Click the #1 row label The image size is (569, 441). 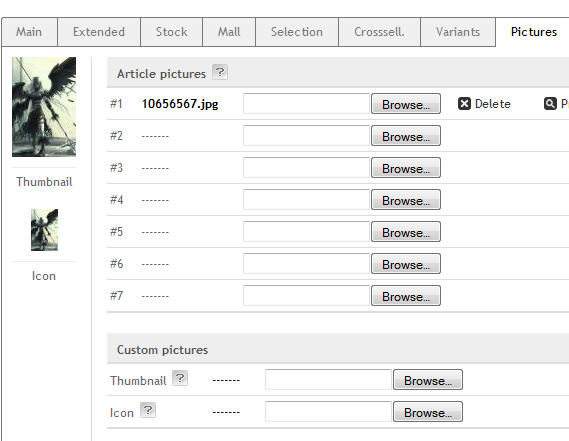click(x=116, y=104)
